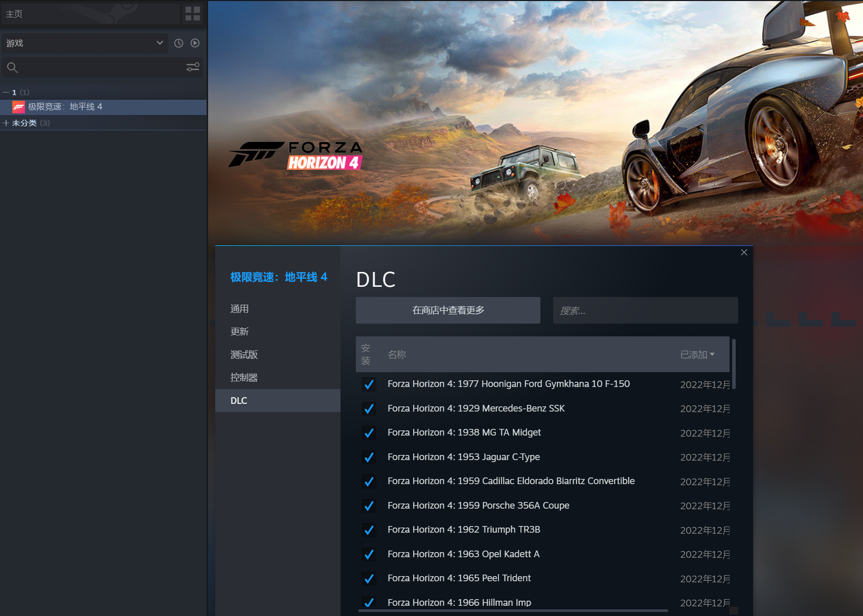Click the Forza Horizon 4 logo on banner
The height and width of the screenshot is (616, 863).
click(x=296, y=155)
